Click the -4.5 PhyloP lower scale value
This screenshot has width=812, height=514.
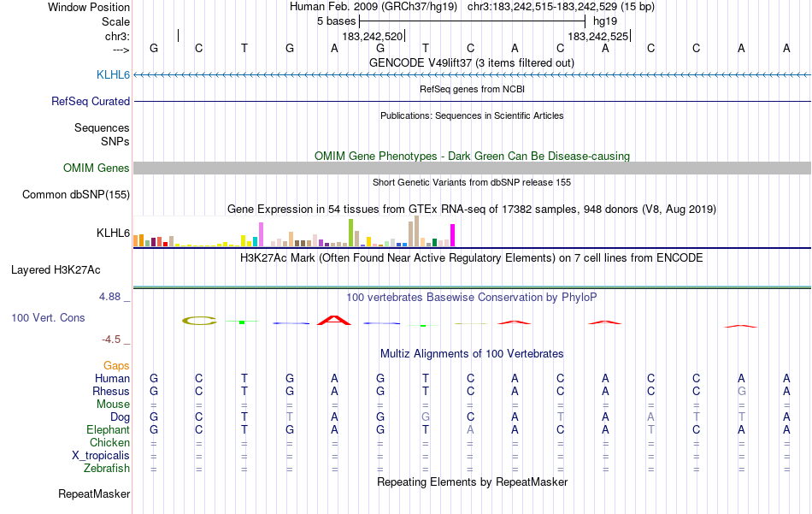(111, 340)
